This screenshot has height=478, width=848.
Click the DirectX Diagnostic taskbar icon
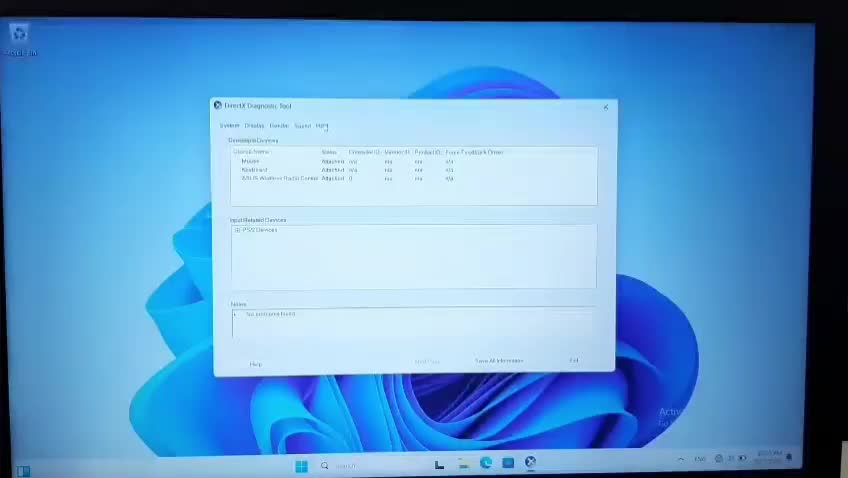pos(531,462)
